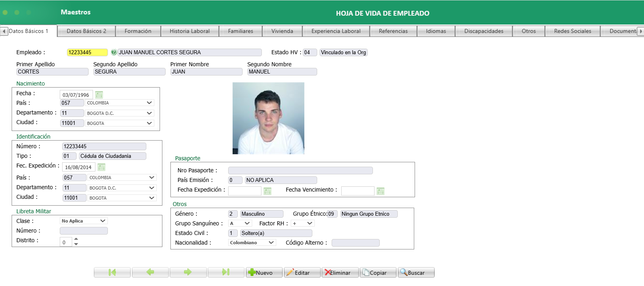The height and width of the screenshot is (286, 644).
Task: Click the Copiar button
Action: [378, 272]
